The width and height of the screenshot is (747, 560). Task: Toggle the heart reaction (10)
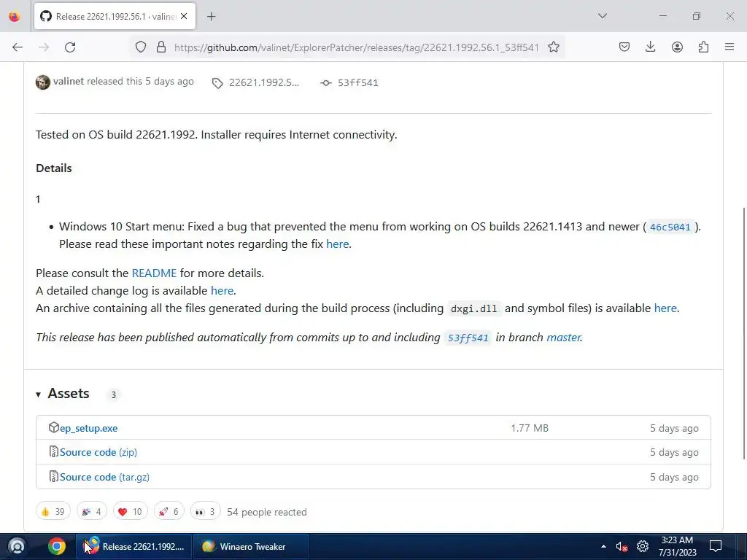click(x=130, y=512)
